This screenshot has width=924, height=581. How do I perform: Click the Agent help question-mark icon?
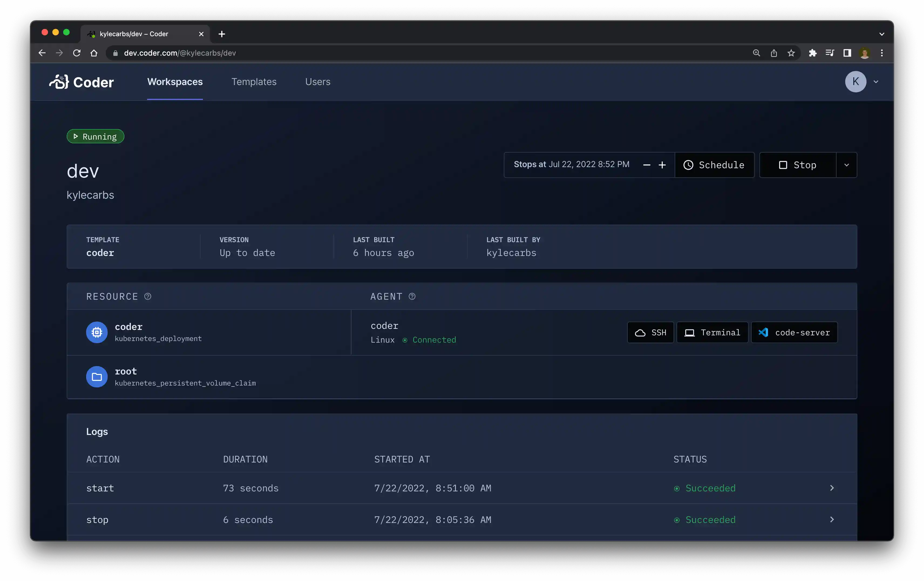(x=412, y=296)
